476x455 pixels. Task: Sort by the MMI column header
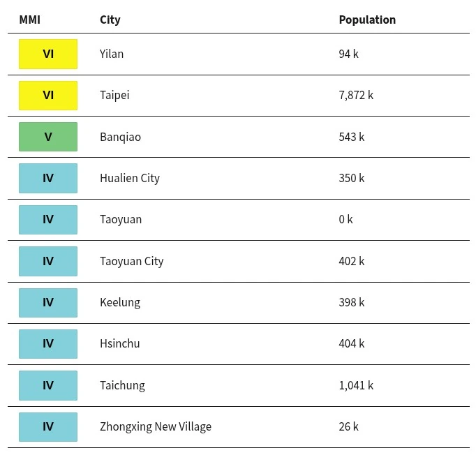point(30,20)
